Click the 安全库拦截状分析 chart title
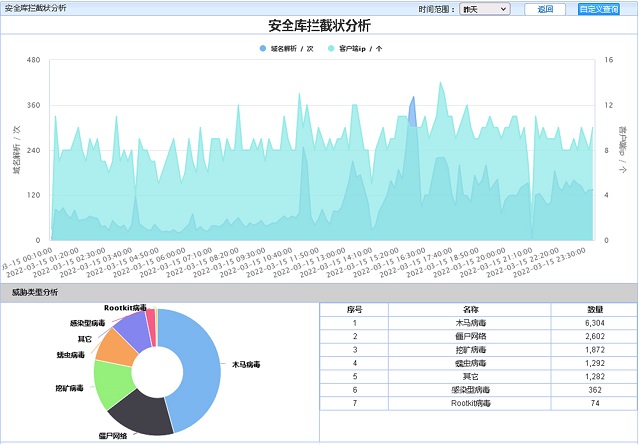The height and width of the screenshot is (445, 640). pyautogui.click(x=319, y=26)
